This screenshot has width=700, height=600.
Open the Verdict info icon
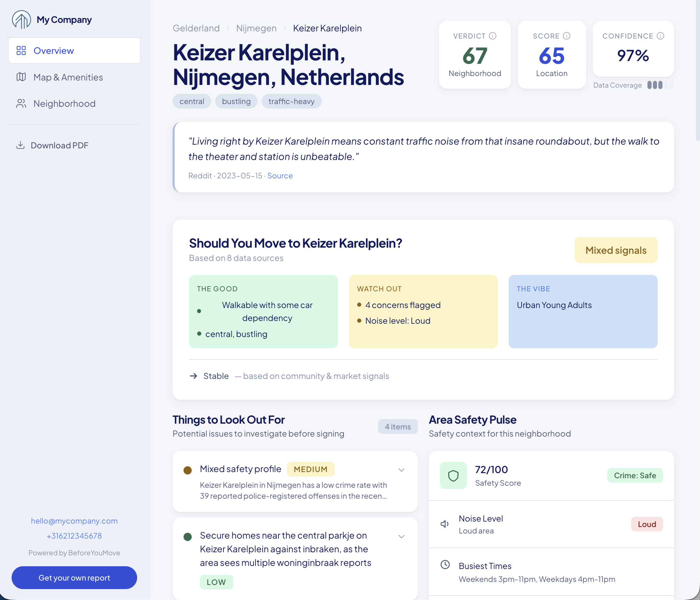coord(492,35)
